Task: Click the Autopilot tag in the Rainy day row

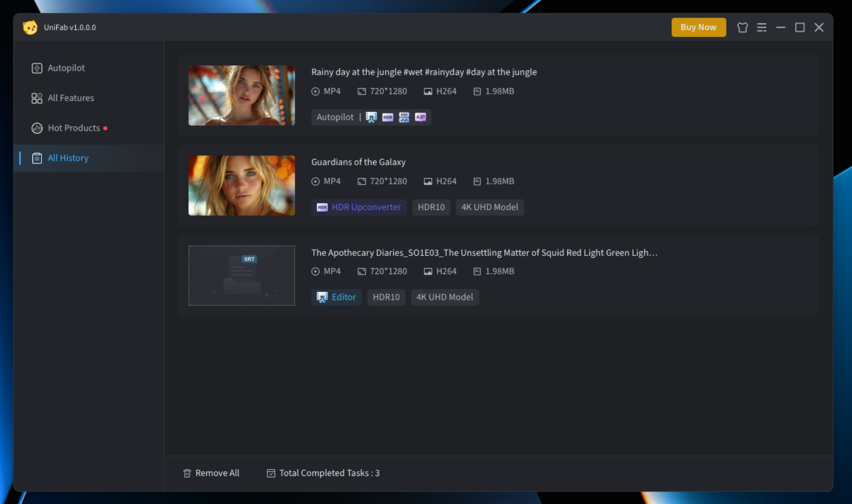Action: (x=371, y=117)
